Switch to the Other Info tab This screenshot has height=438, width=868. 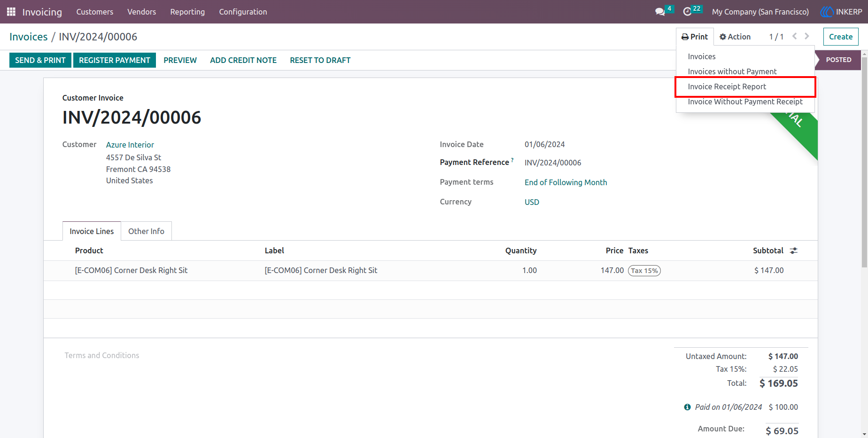pyautogui.click(x=146, y=231)
